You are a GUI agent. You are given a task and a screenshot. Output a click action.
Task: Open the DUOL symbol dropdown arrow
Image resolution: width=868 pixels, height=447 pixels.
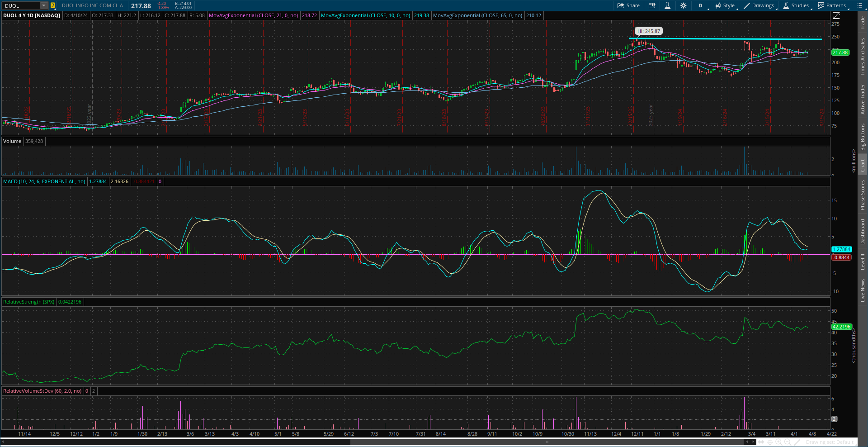(x=43, y=5)
